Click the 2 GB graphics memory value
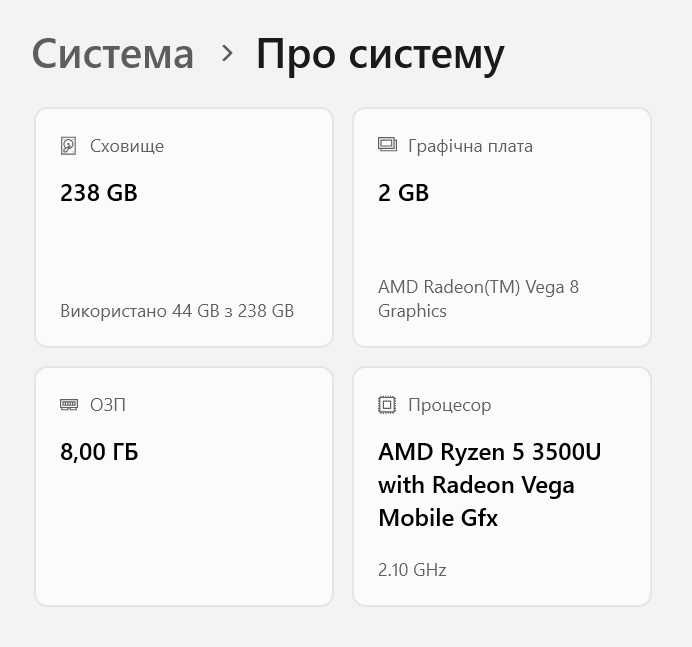The image size is (692, 647). point(403,193)
